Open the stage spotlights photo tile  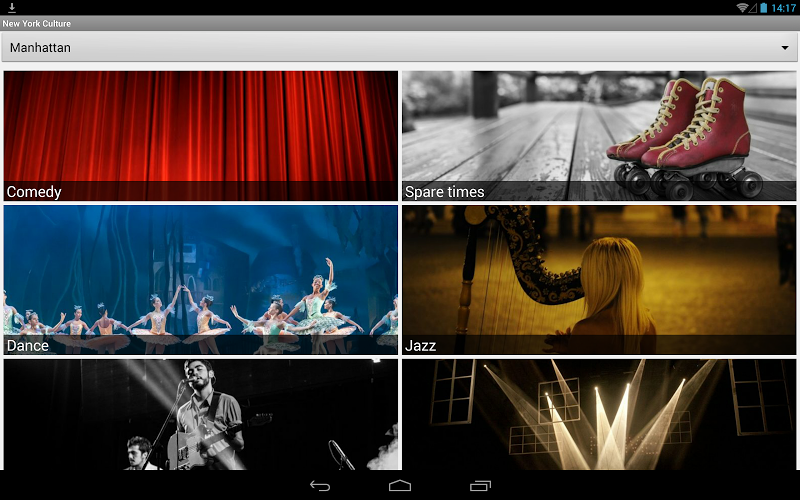[x=599, y=414]
